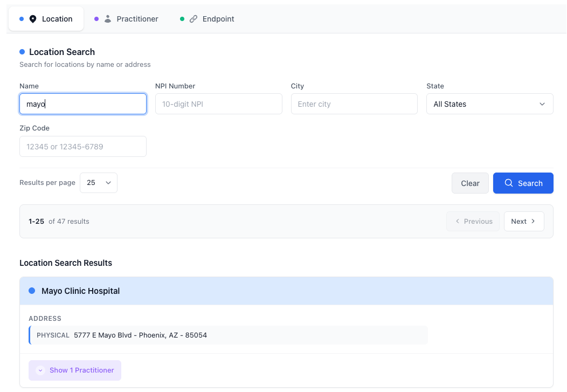Click into the NPI Number input field
567x392 pixels.
click(x=219, y=104)
